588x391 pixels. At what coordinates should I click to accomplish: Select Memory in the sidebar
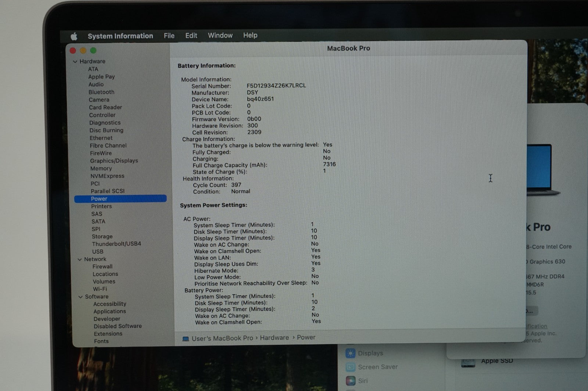101,169
